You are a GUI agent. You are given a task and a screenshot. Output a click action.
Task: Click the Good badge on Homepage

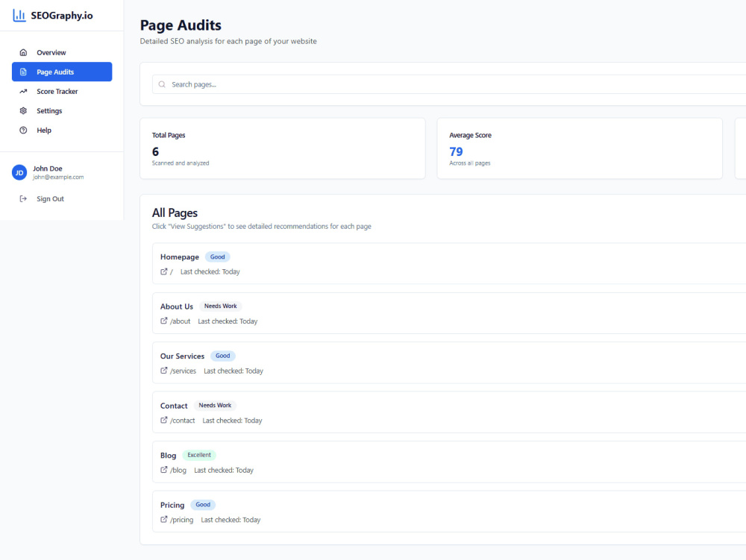217,257
